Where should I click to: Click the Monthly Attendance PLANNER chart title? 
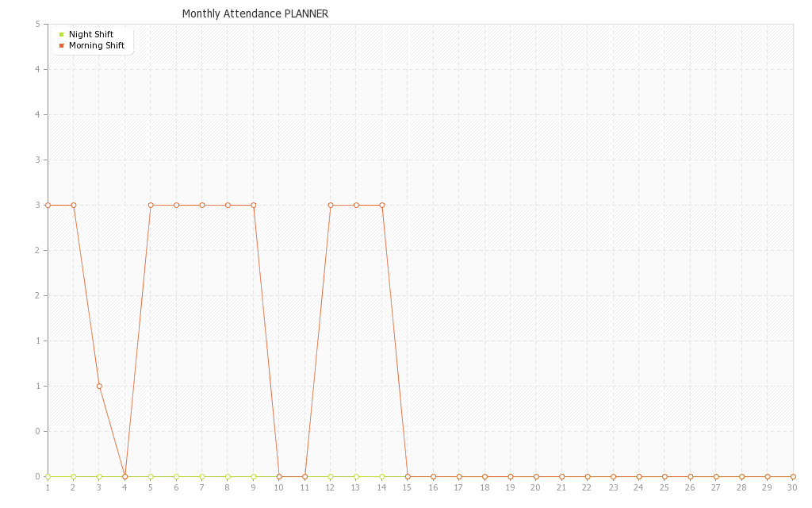255,13
